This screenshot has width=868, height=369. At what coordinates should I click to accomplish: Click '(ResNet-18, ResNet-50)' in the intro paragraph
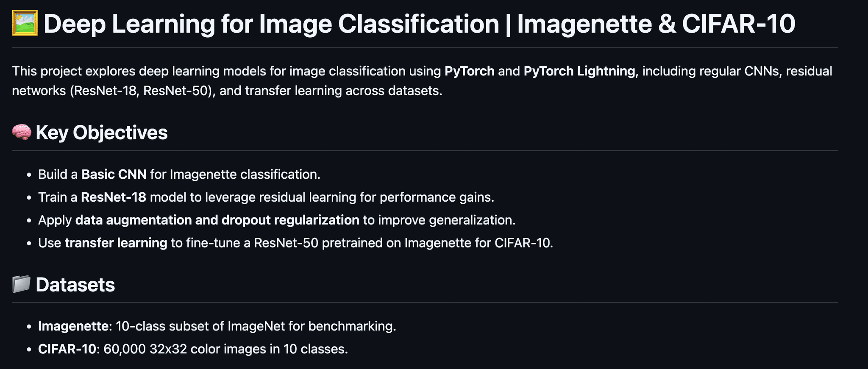(x=141, y=91)
